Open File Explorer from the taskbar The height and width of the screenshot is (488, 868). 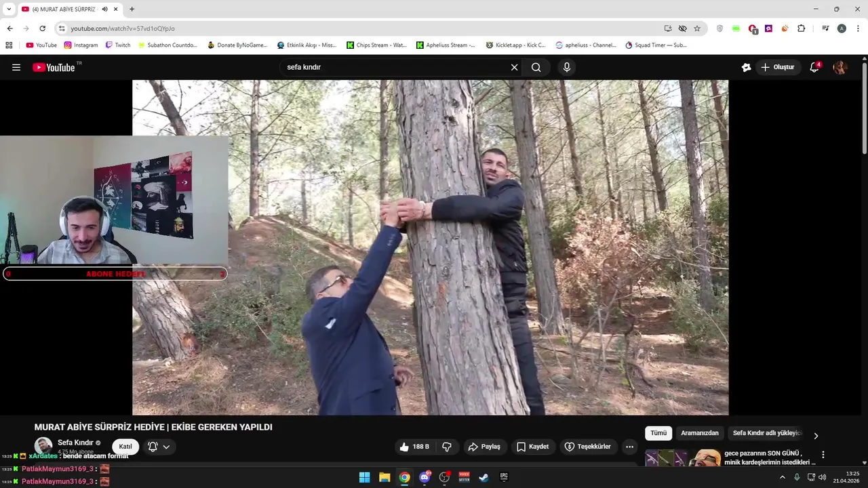pos(384,477)
